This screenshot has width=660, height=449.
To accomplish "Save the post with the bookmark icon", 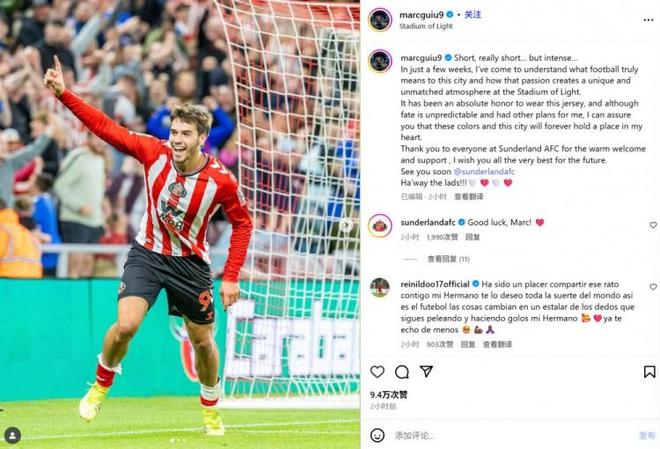I will 649,372.
